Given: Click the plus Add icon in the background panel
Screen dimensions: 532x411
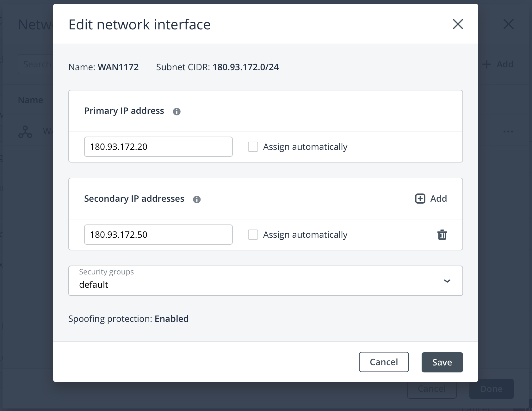Looking at the screenshot, I should pos(486,64).
